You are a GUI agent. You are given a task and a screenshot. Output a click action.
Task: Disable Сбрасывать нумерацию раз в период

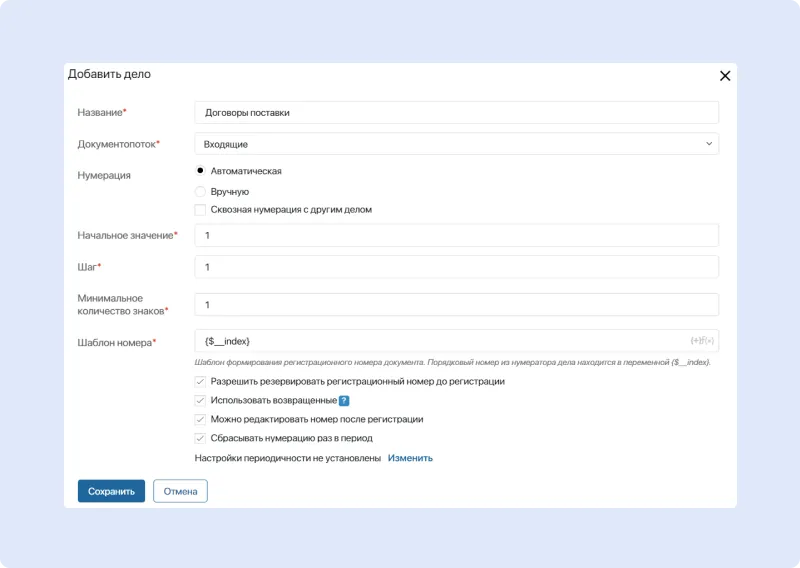click(x=200, y=438)
